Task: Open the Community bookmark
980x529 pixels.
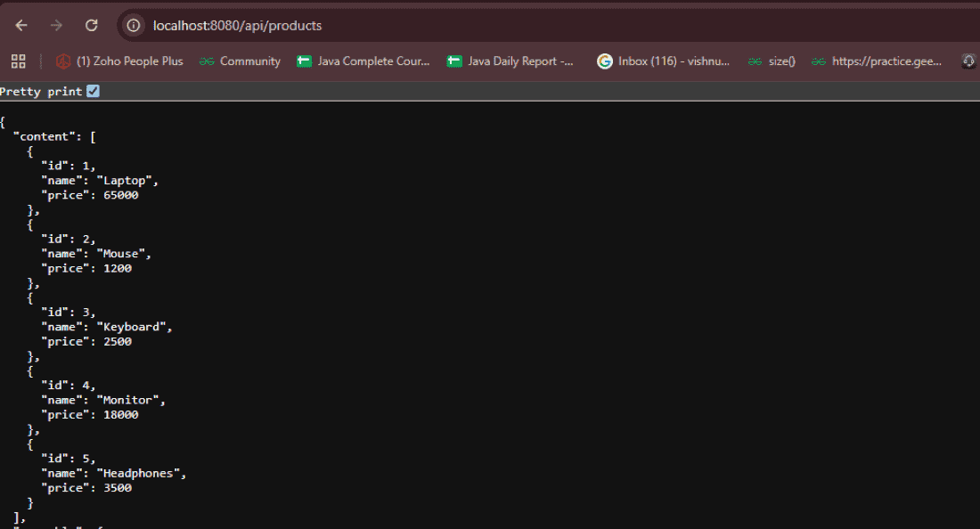Action: click(240, 61)
